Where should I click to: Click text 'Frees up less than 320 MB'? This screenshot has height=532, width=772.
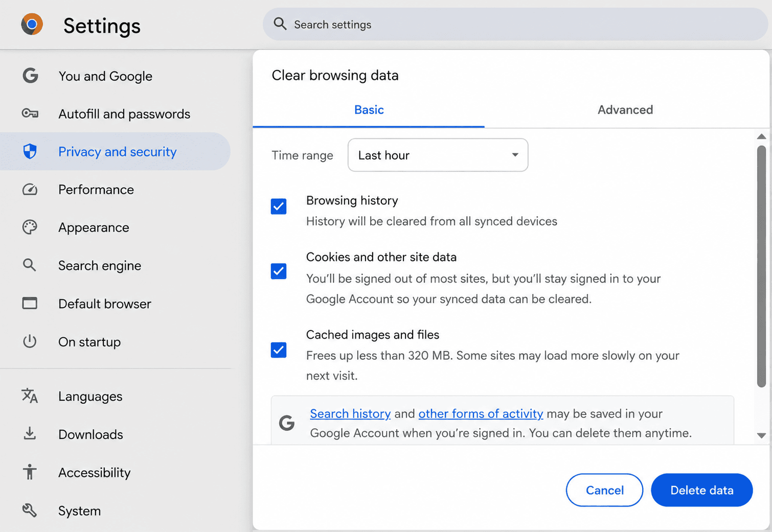pos(379,356)
